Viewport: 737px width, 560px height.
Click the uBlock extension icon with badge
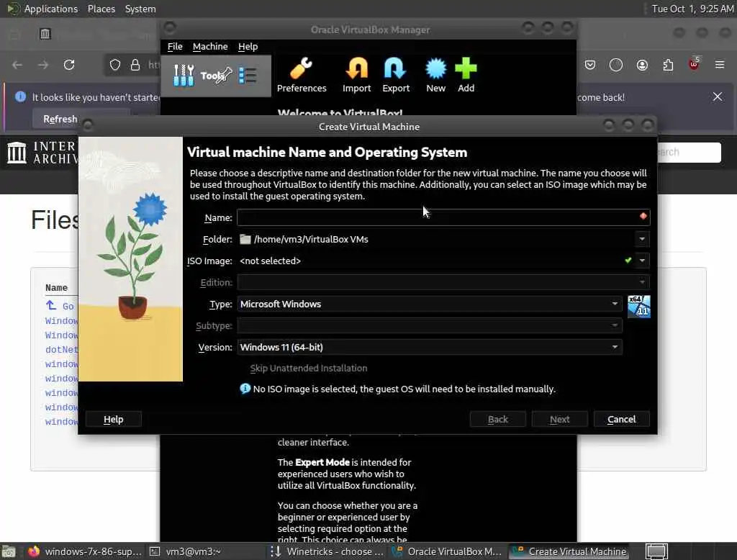[695, 63]
